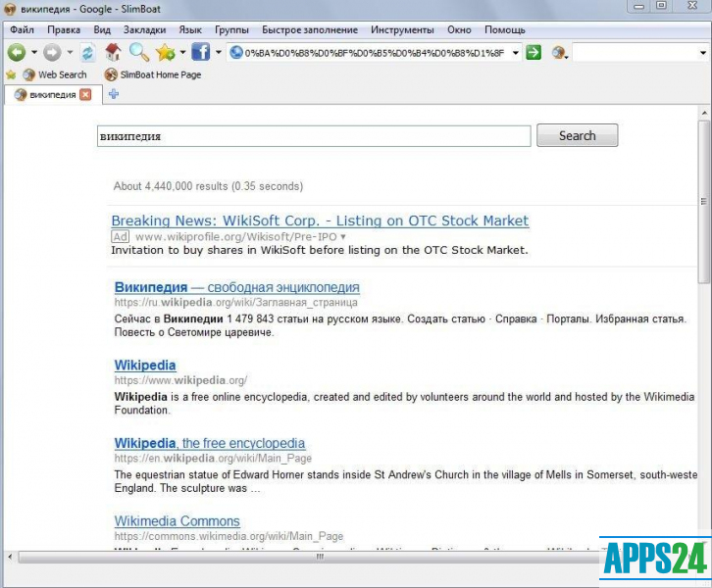Expand the Facebook button dropdown arrow

(x=219, y=53)
